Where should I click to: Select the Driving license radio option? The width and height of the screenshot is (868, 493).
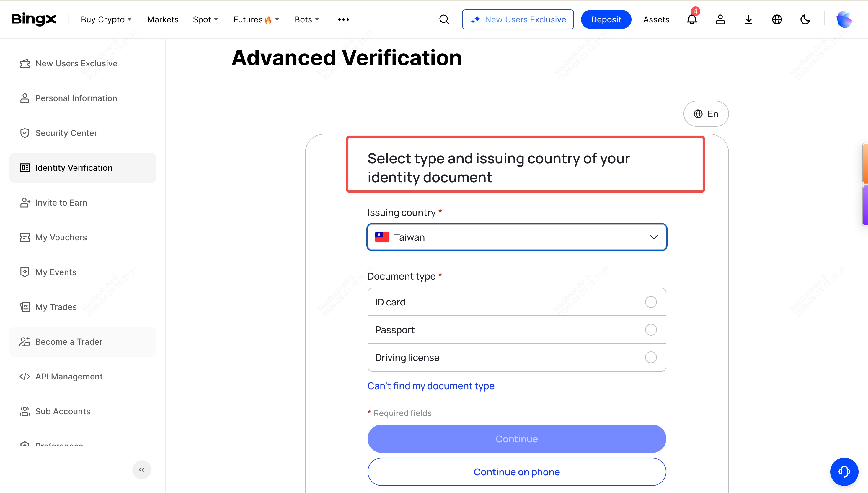coord(650,357)
